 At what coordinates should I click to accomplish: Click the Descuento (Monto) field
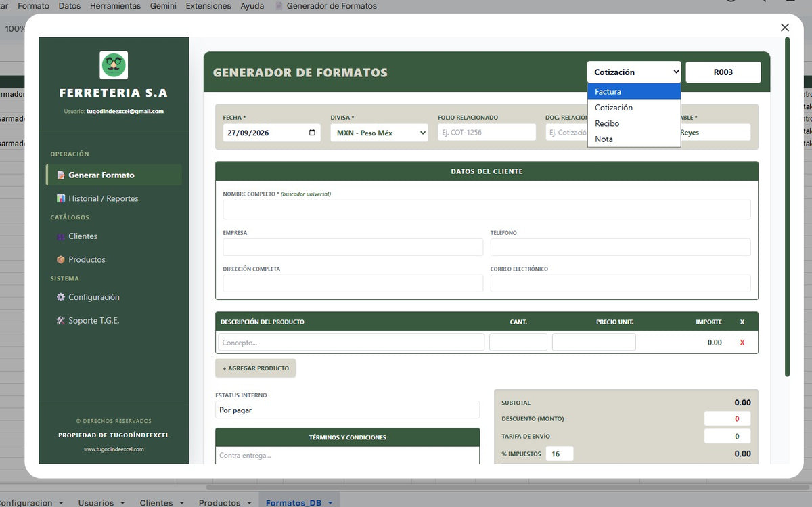coord(727,419)
